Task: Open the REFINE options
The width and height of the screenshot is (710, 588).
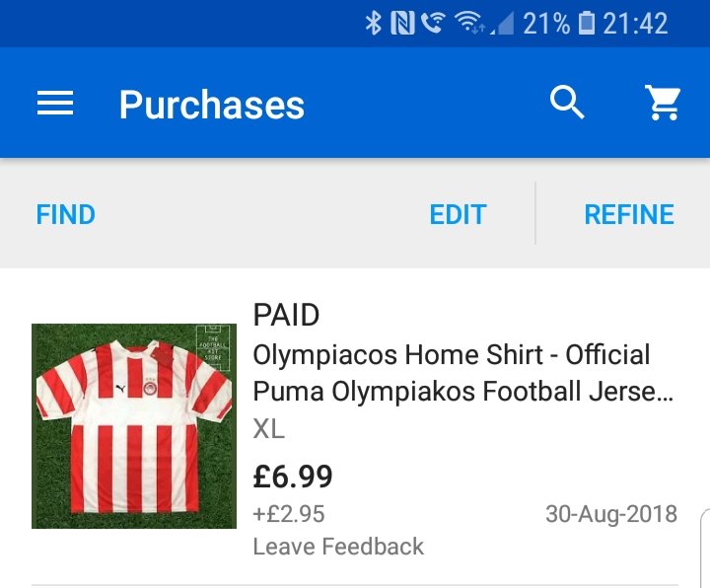Action: pos(629,214)
